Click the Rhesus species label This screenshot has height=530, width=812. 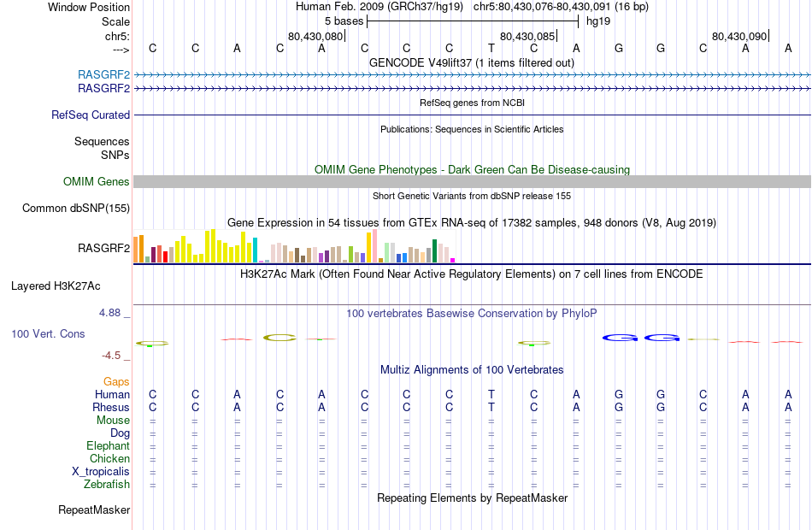[x=111, y=408]
